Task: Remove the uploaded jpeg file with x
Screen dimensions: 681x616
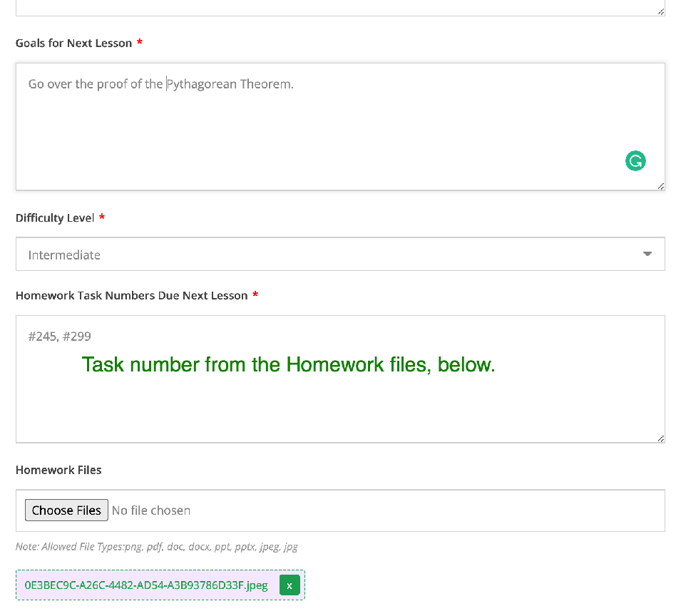Action: 290,585
